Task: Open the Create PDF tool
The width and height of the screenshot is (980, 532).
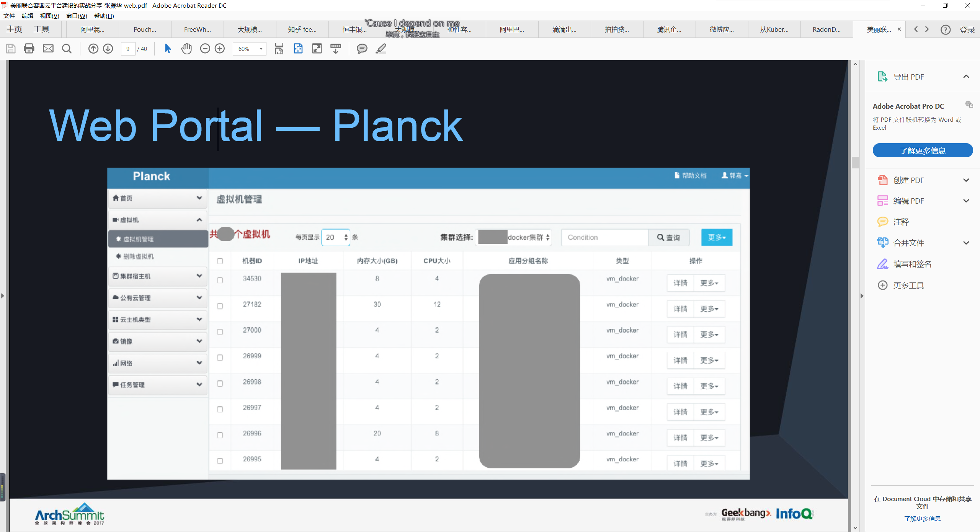Action: point(908,180)
